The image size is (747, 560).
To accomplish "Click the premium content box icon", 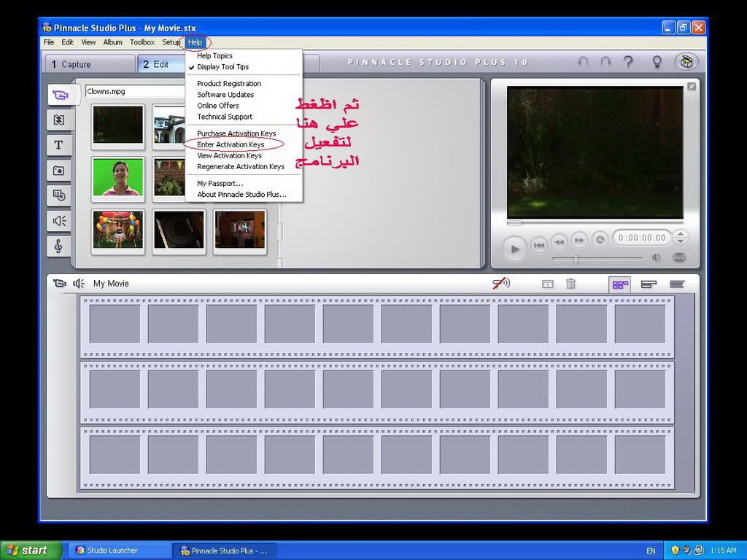I will tap(686, 62).
